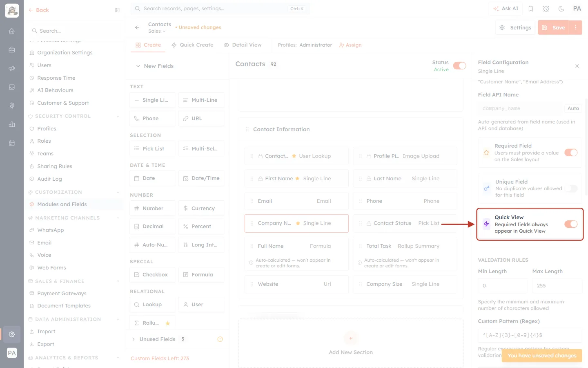Click the Assign profiles link
The image size is (588, 368).
(x=350, y=45)
